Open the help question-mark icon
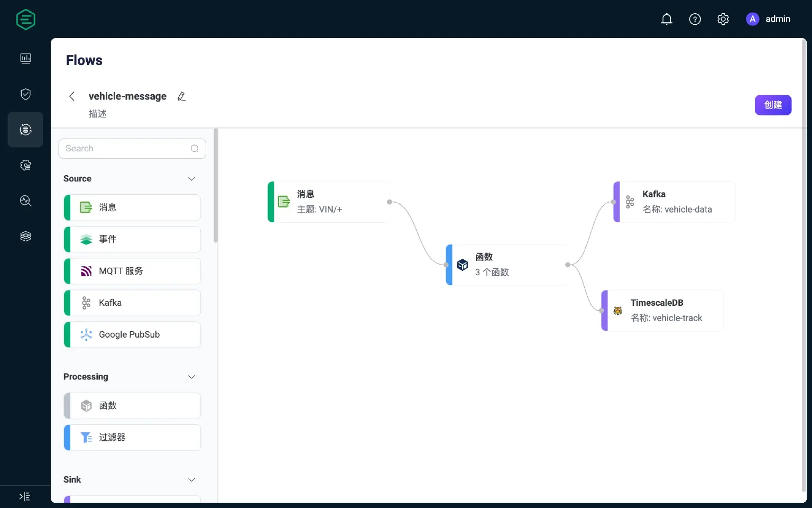 tap(695, 19)
